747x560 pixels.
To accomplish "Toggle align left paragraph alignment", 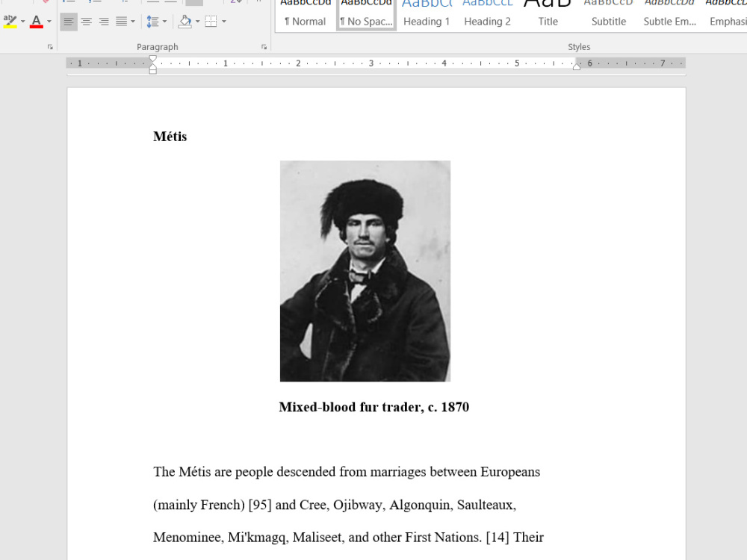I will point(69,22).
